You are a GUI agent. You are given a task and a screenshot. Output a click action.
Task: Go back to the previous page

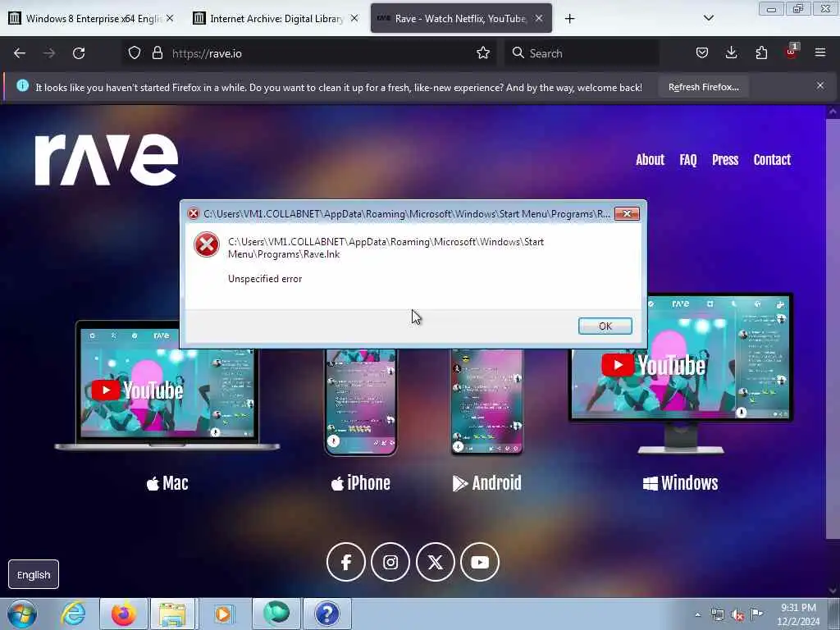click(x=20, y=53)
